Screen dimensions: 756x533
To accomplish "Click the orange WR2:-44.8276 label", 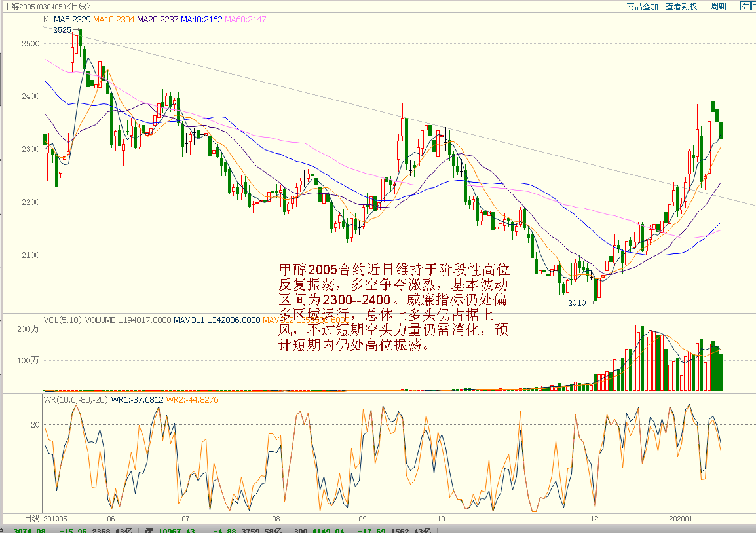I will 192,399.
